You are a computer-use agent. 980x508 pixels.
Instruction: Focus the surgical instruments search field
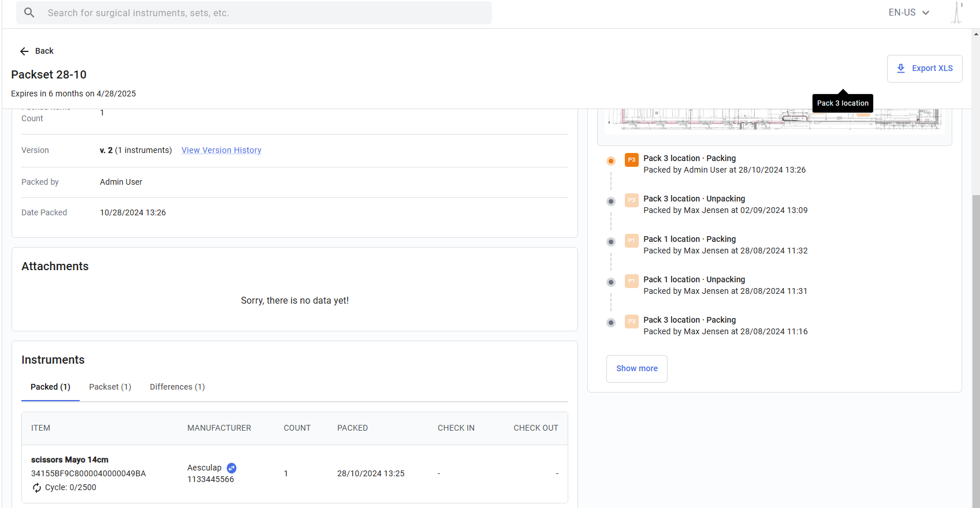pyautogui.click(x=254, y=13)
